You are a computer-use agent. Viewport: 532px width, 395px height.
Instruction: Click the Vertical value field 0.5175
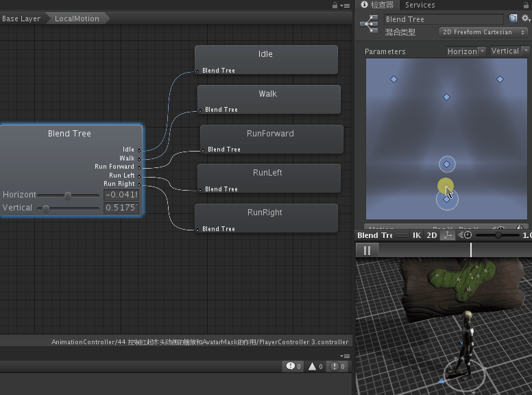point(121,208)
